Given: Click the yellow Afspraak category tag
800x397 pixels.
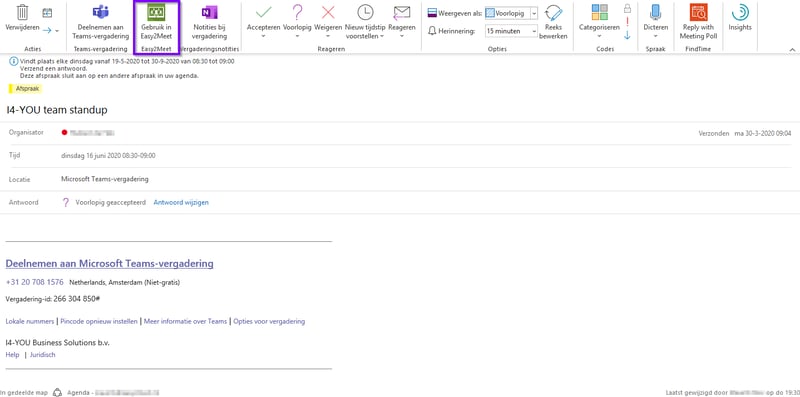Looking at the screenshot, I should click(25, 88).
